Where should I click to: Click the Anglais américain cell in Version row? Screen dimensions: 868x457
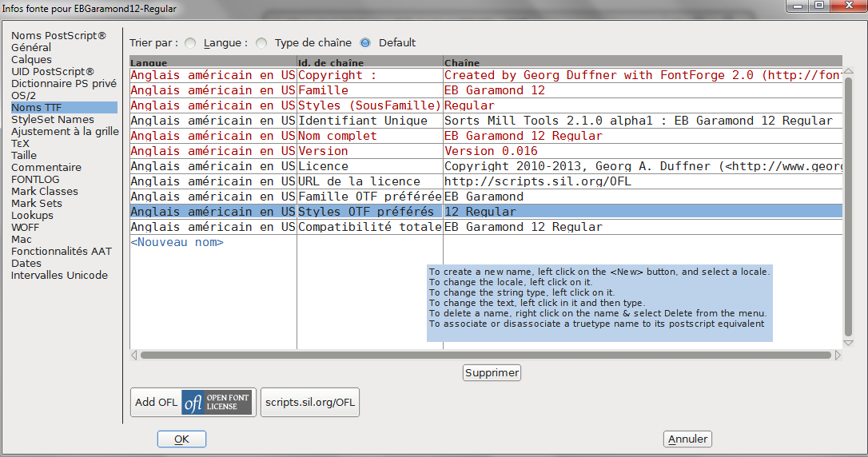213,151
